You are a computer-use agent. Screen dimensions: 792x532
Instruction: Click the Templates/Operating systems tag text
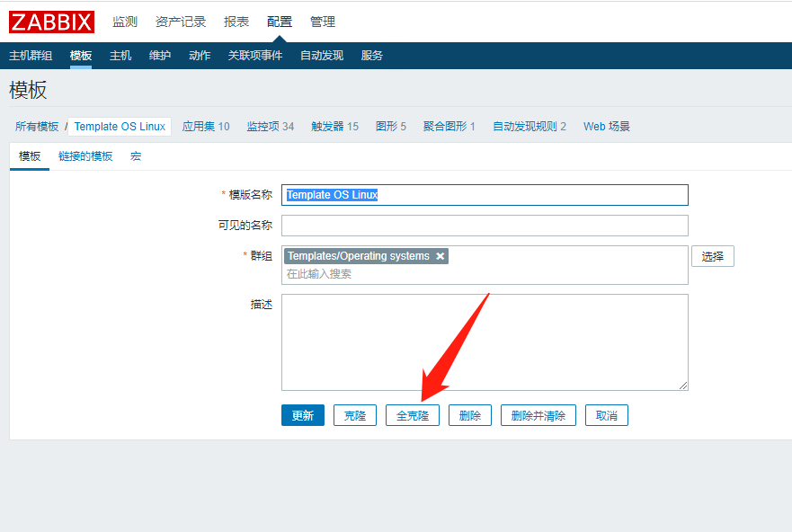(x=359, y=256)
